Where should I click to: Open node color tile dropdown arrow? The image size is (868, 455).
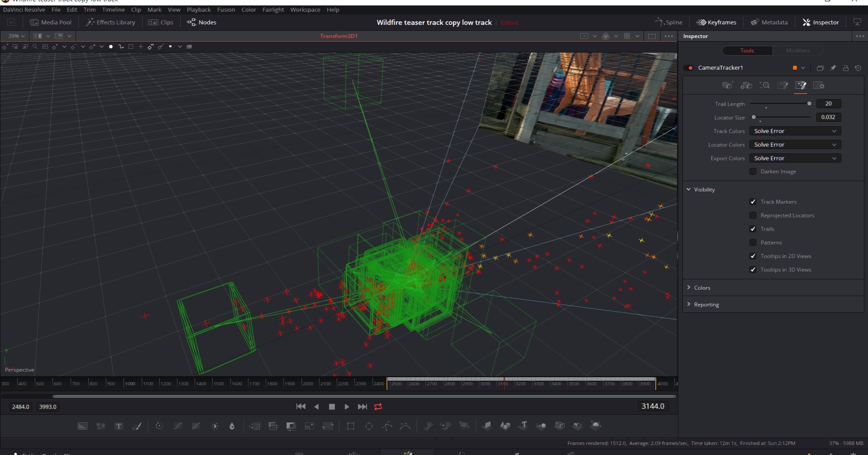(803, 68)
